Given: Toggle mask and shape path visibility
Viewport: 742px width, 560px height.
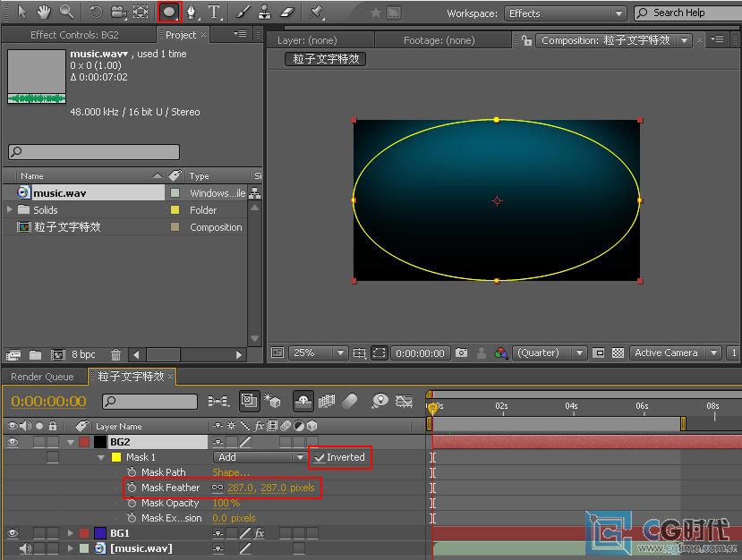Looking at the screenshot, I should pos(379,352).
